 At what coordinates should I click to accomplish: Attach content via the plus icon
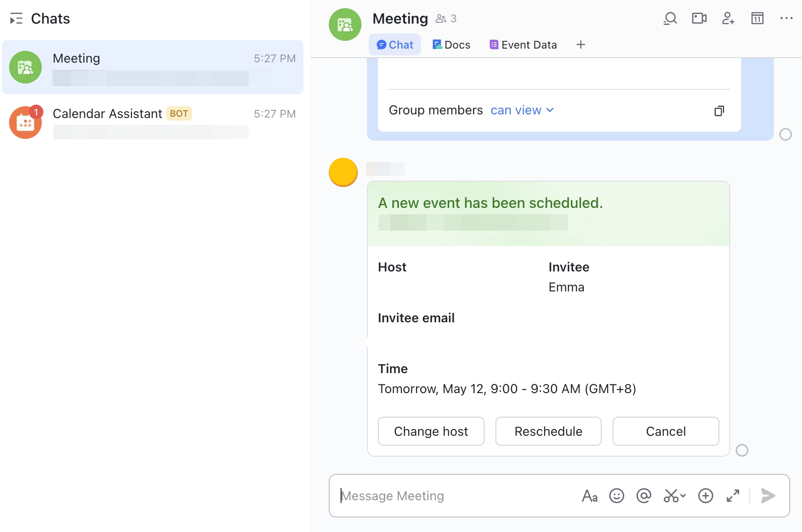coord(705,496)
